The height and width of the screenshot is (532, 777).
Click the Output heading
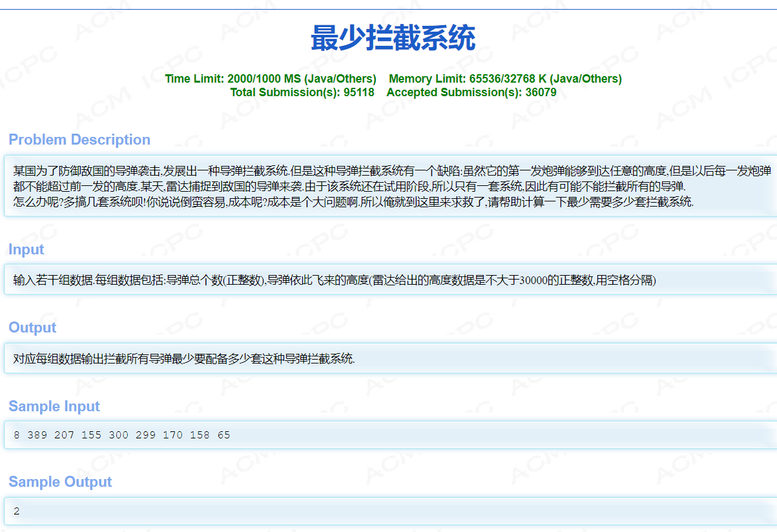pos(32,328)
